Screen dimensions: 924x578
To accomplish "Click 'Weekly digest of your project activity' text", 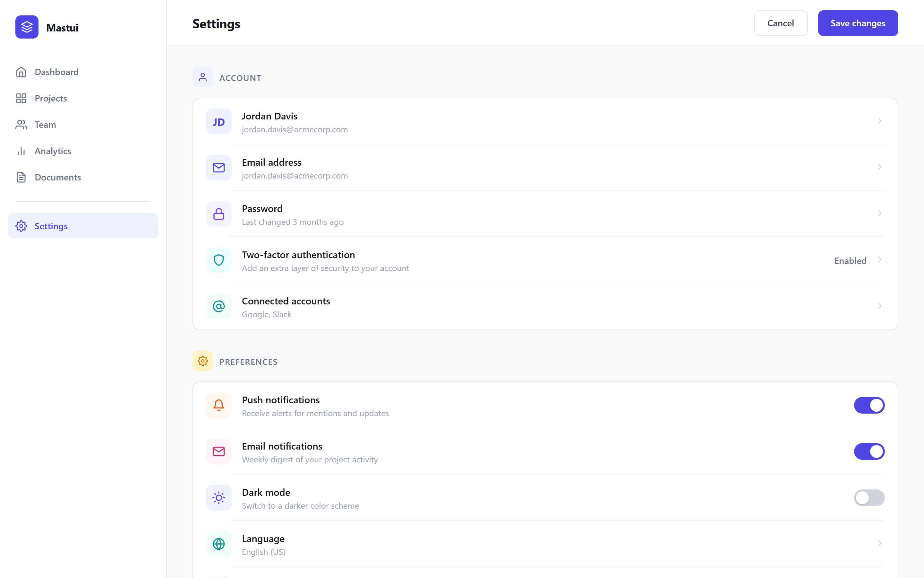I will 310,460.
